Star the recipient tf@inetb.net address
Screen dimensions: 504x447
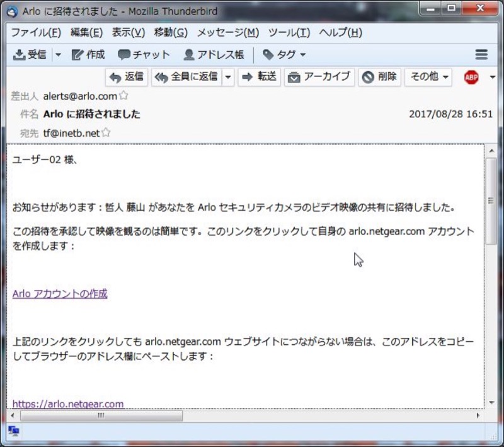point(106,133)
